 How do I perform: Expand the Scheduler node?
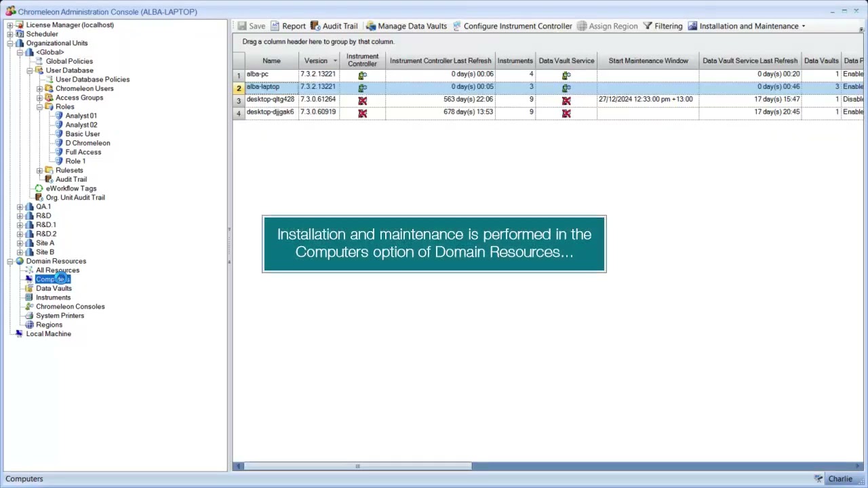9,34
